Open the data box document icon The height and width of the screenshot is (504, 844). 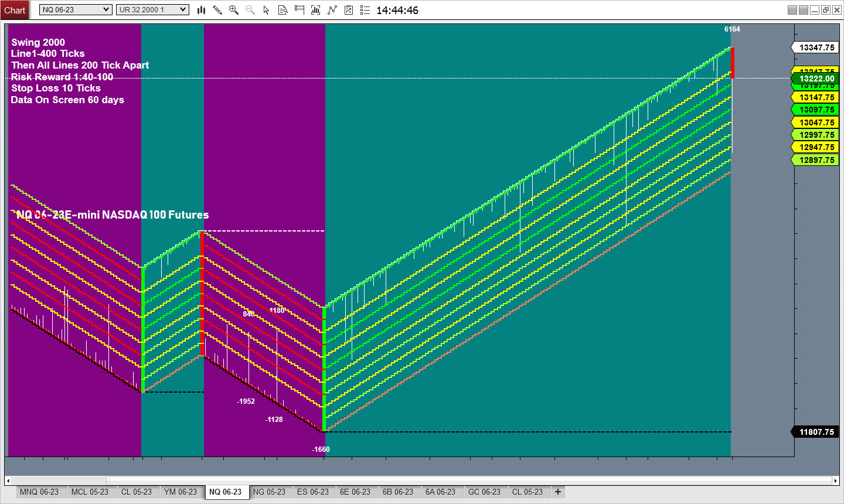click(x=283, y=10)
